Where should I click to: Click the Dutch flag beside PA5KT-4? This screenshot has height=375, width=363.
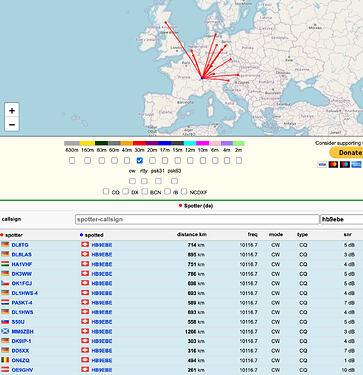pos(5,302)
